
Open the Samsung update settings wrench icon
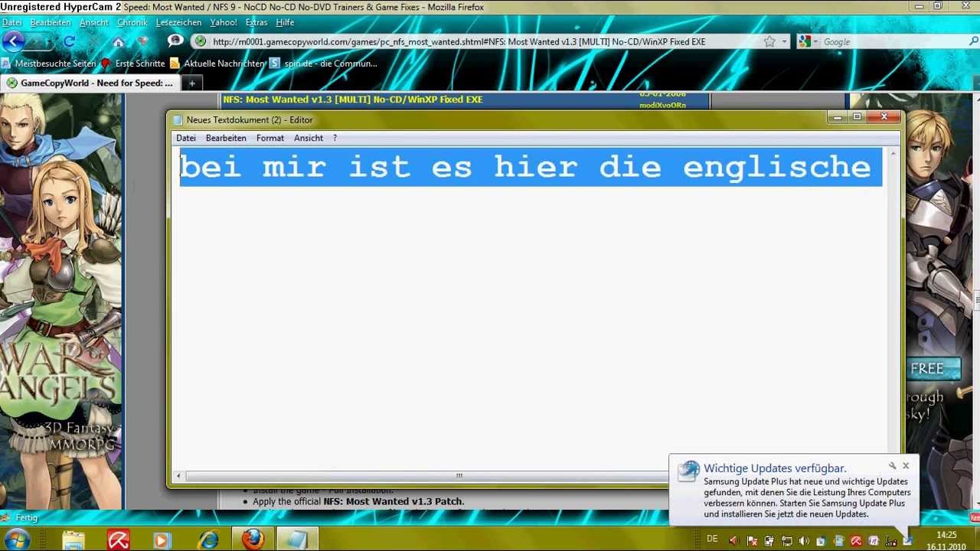pyautogui.click(x=892, y=466)
